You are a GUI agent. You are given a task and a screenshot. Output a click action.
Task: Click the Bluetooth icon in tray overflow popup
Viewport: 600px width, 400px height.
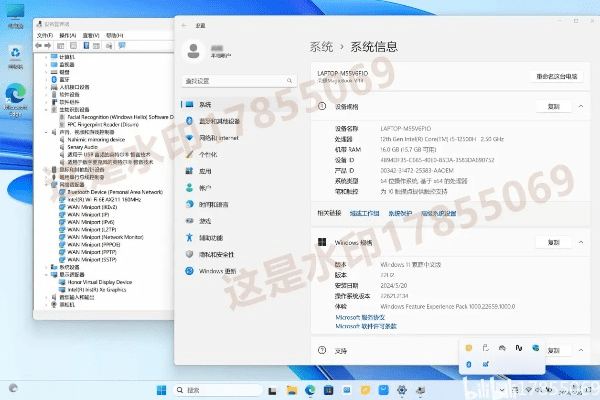tap(469, 364)
